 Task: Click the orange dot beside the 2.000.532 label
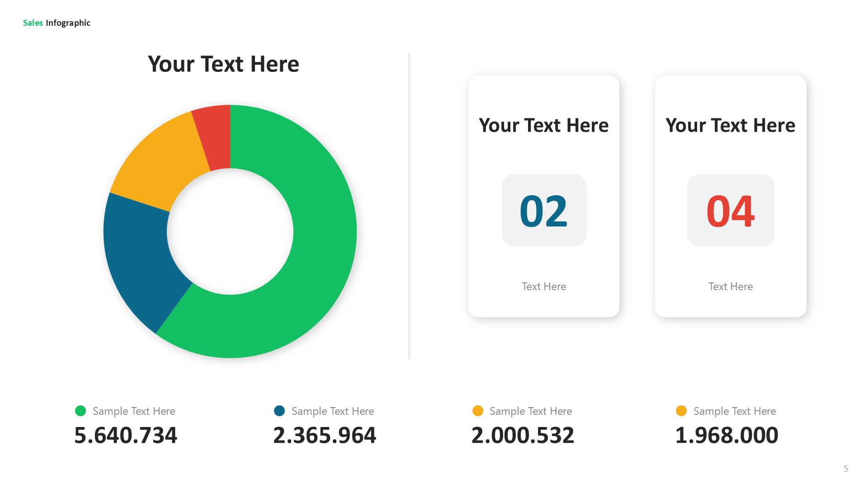478,411
